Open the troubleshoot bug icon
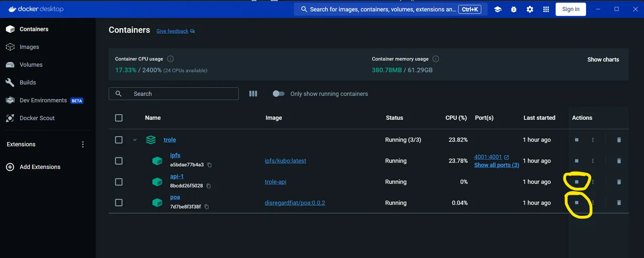 pos(514,9)
